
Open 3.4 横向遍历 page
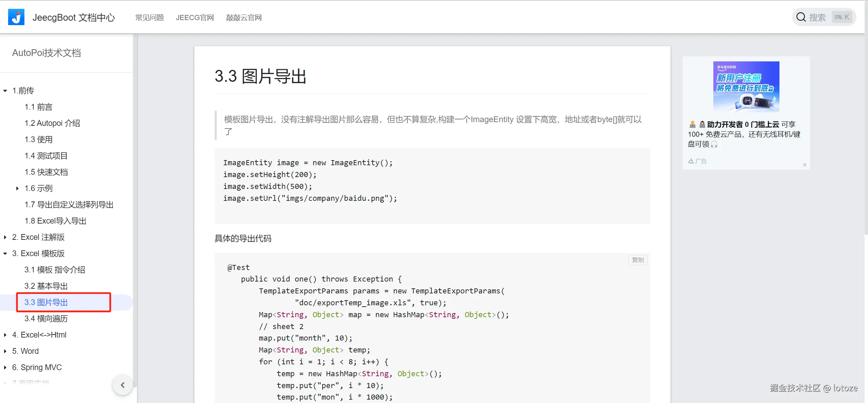pos(46,319)
